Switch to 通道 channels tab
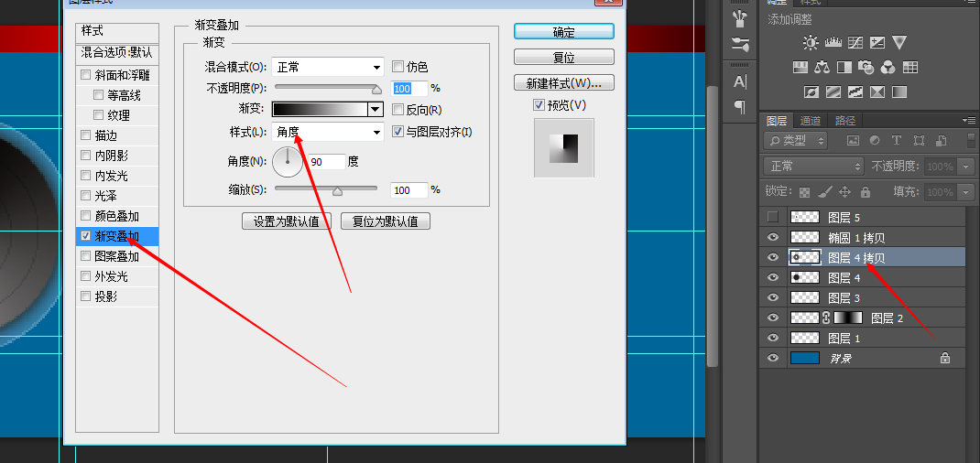This screenshot has width=980, height=463. coord(811,121)
